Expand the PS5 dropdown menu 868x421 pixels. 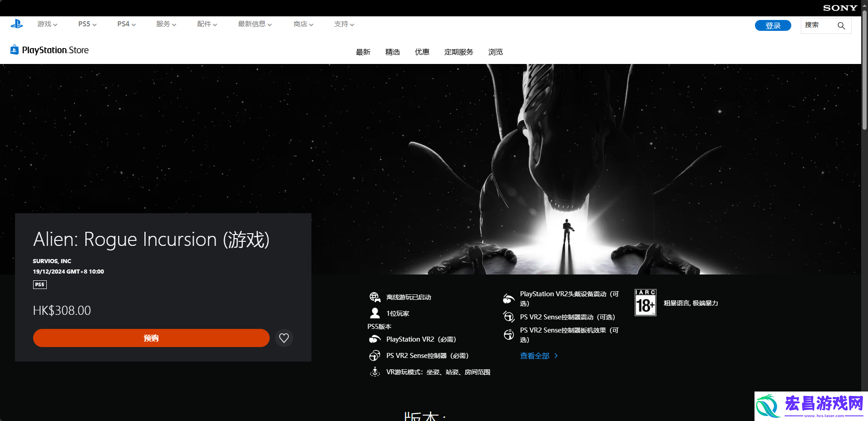tap(88, 24)
